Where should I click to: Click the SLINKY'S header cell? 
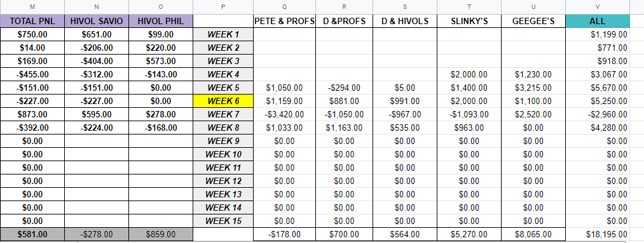point(469,22)
